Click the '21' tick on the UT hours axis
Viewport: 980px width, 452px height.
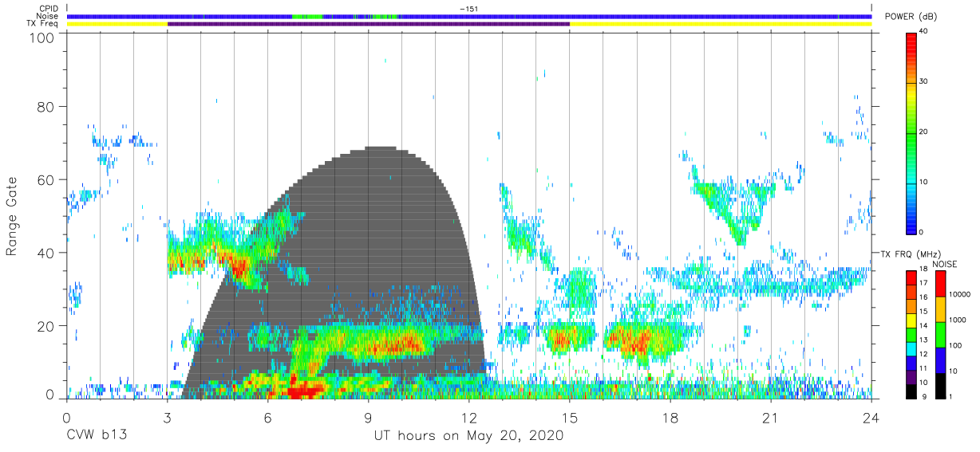click(x=771, y=418)
